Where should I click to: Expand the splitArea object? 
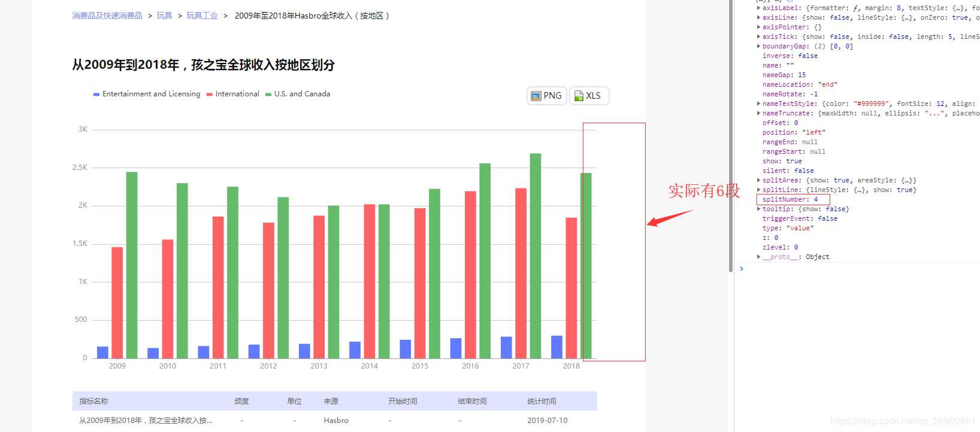759,180
